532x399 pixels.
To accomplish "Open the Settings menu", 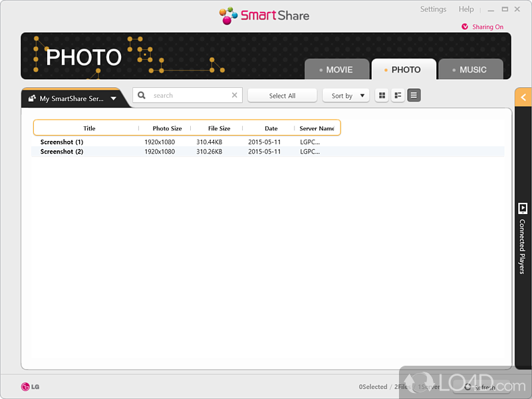I will click(433, 9).
